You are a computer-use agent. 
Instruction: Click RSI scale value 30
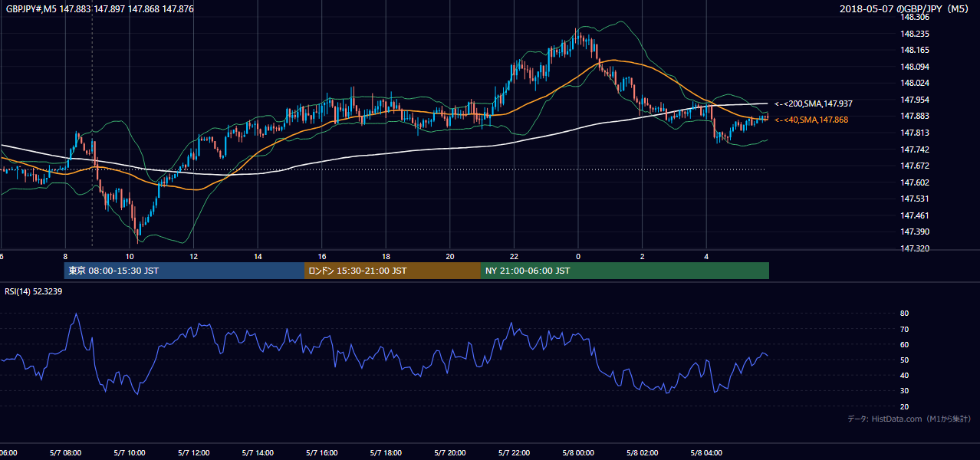[905, 391]
